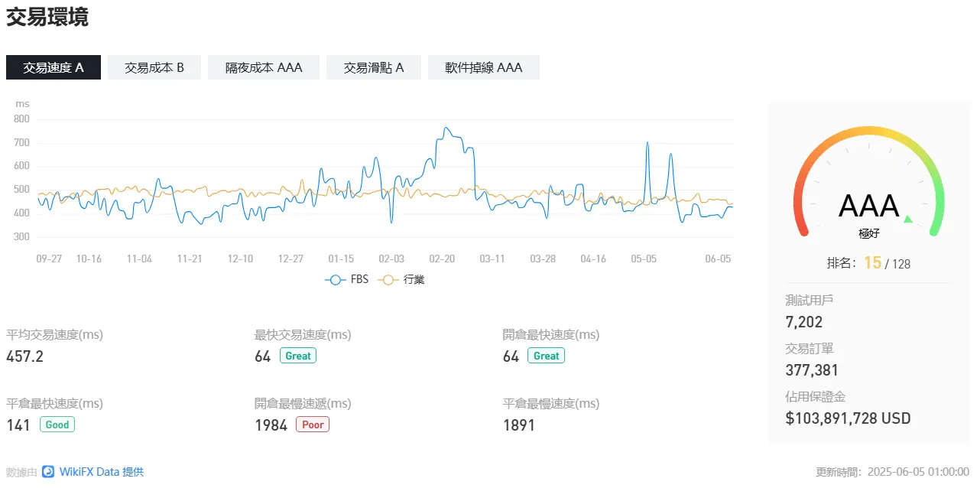Click the 測試用戶 value 7,202

click(804, 322)
